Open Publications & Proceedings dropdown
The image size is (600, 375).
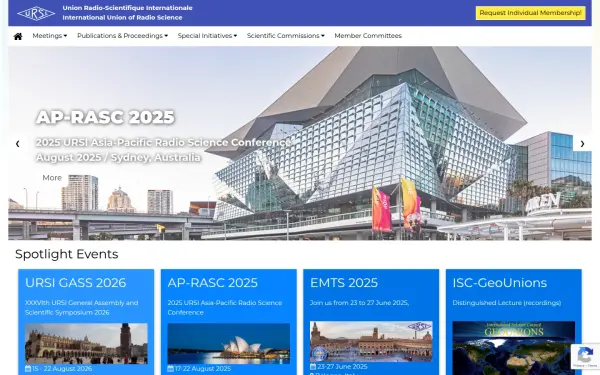click(x=122, y=36)
